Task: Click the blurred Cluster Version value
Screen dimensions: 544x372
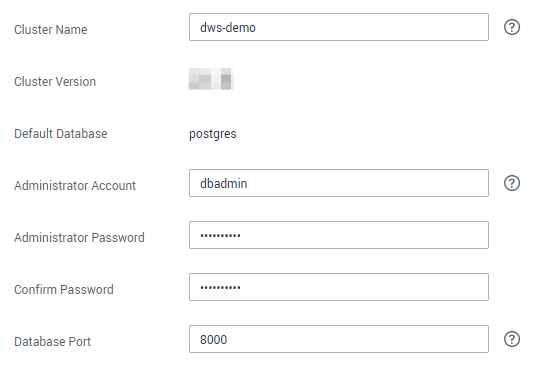Action: coord(211,79)
